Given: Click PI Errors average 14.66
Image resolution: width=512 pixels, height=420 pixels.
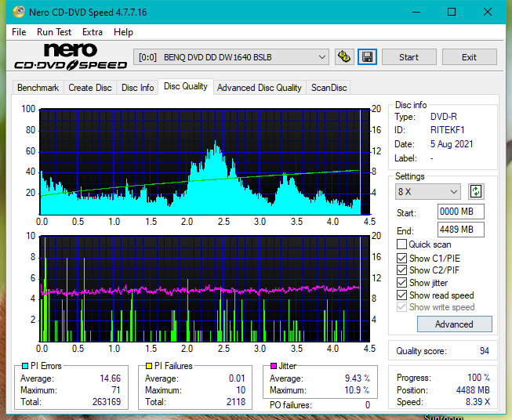Looking at the screenshot, I should [110, 378].
